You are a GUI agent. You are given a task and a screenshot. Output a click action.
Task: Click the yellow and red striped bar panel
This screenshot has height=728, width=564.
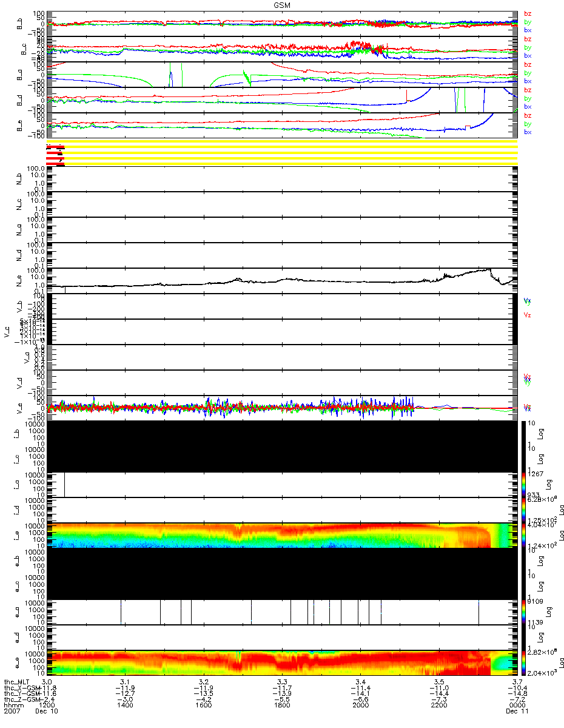(282, 153)
